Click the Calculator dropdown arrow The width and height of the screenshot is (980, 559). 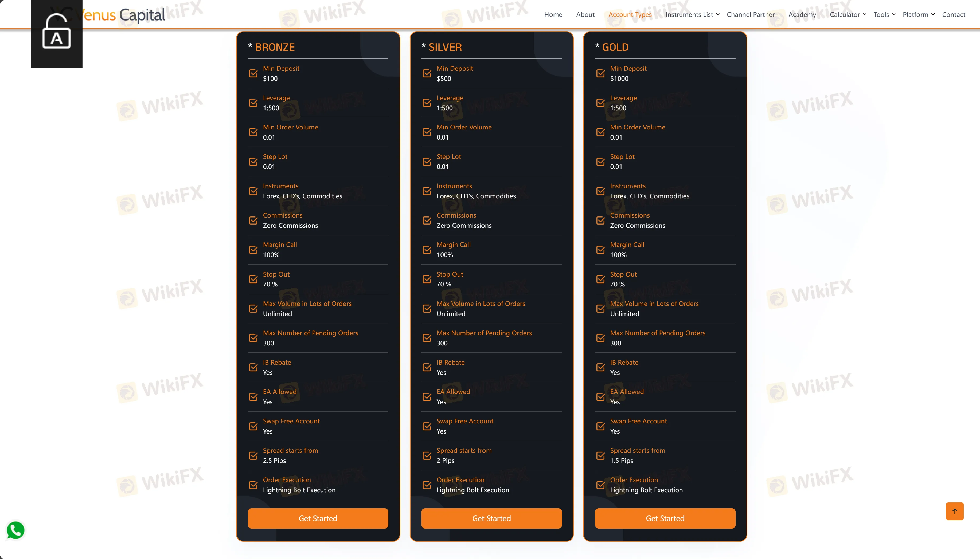click(x=865, y=14)
